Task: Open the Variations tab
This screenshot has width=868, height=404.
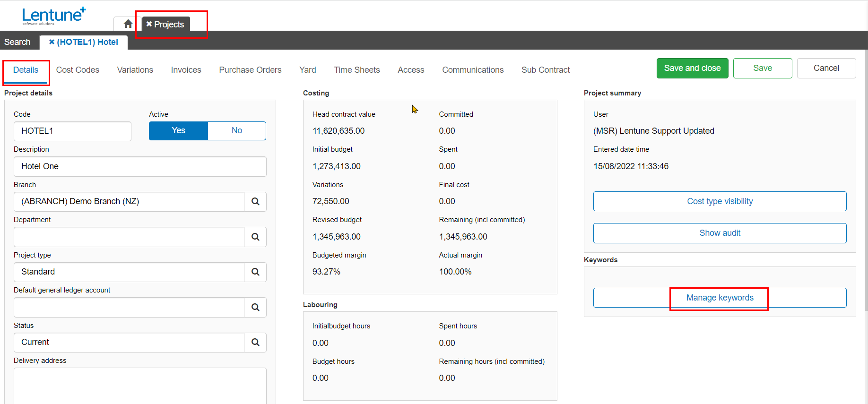Action: (135, 70)
